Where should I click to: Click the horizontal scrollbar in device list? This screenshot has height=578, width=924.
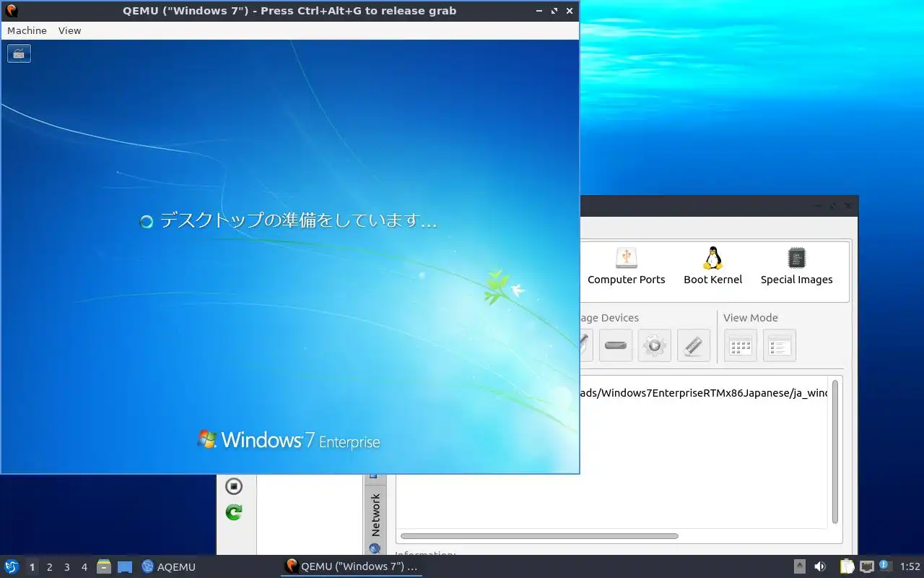539,536
